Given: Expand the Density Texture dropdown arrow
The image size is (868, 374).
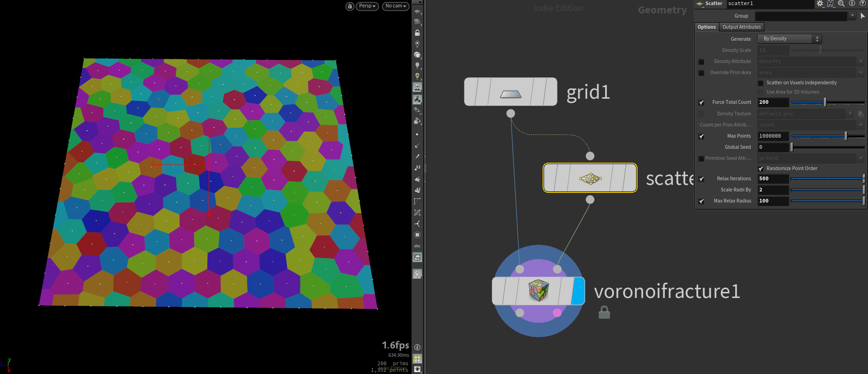Looking at the screenshot, I should tap(850, 114).
